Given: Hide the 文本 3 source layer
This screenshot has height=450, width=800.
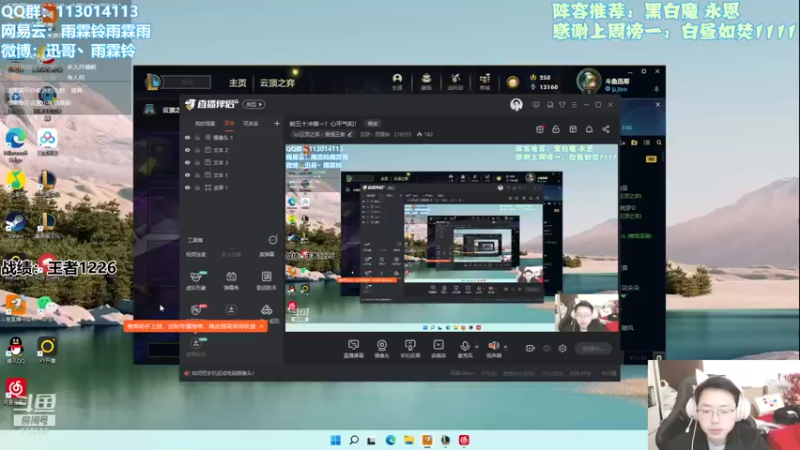Looking at the screenshot, I should (188, 162).
